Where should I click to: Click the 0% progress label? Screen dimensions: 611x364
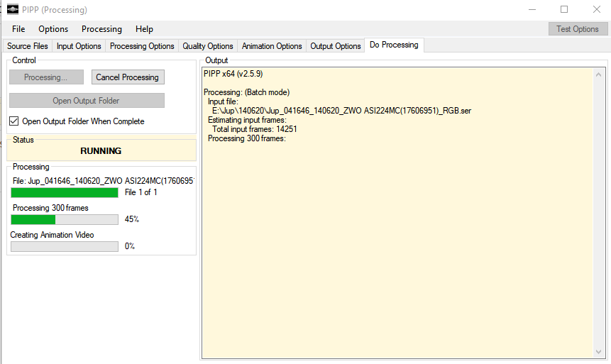coord(130,246)
